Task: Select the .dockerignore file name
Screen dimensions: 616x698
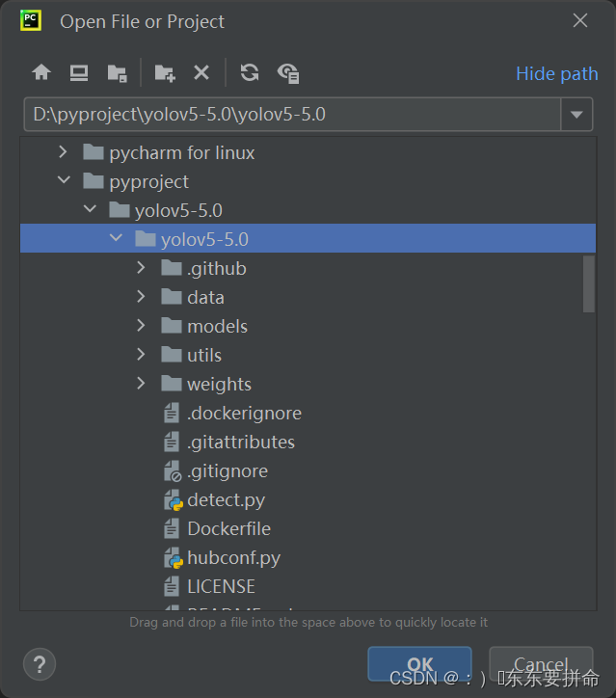Action: tap(244, 414)
